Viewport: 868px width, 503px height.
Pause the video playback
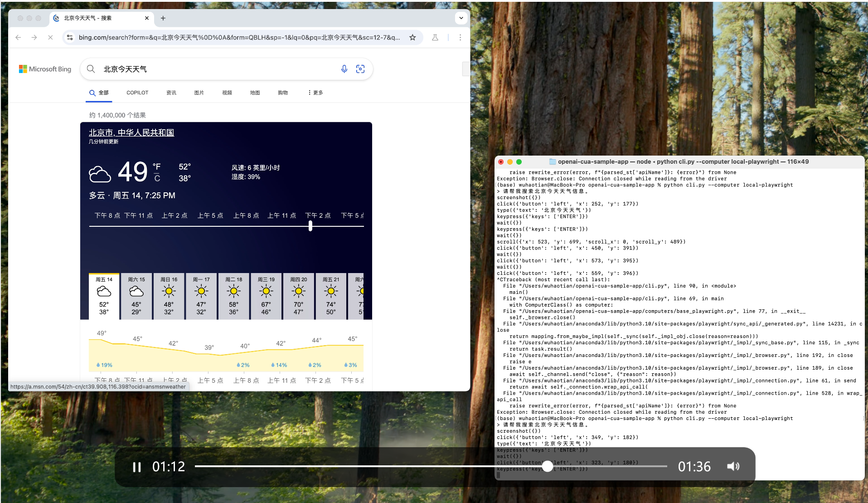136,467
